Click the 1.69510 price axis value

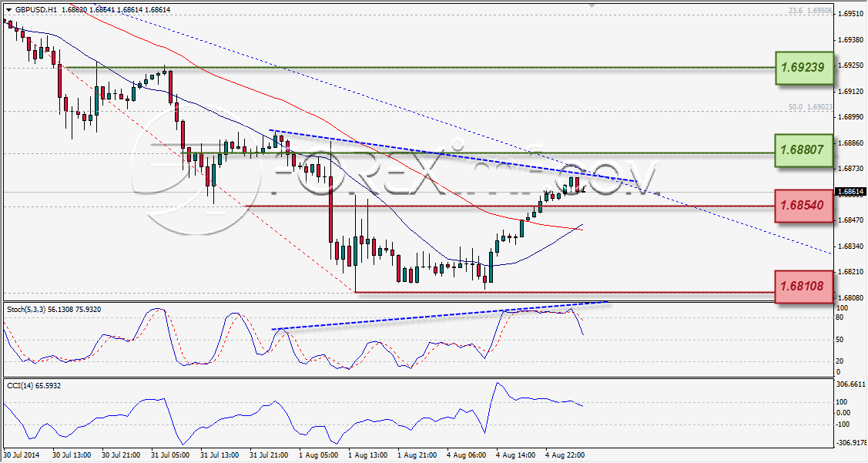pos(850,14)
